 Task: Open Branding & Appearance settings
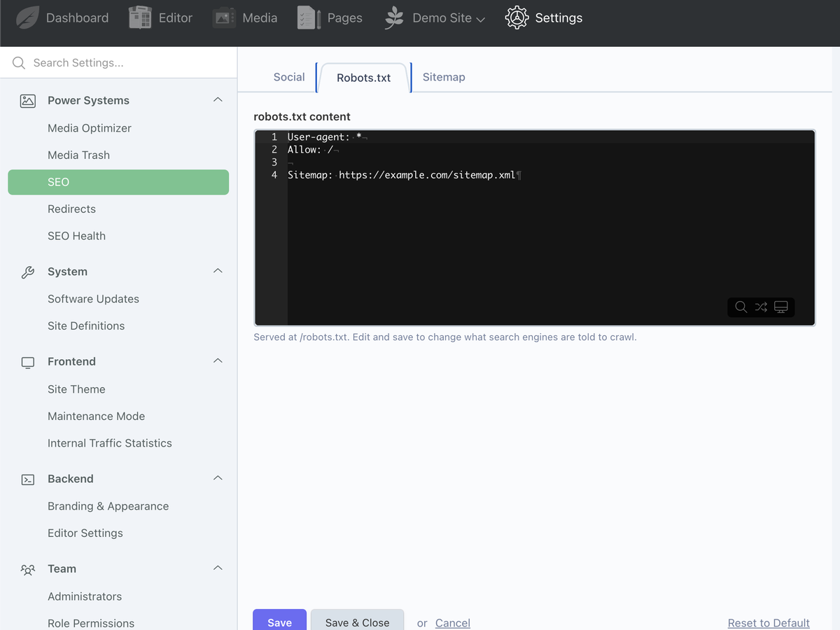click(108, 506)
